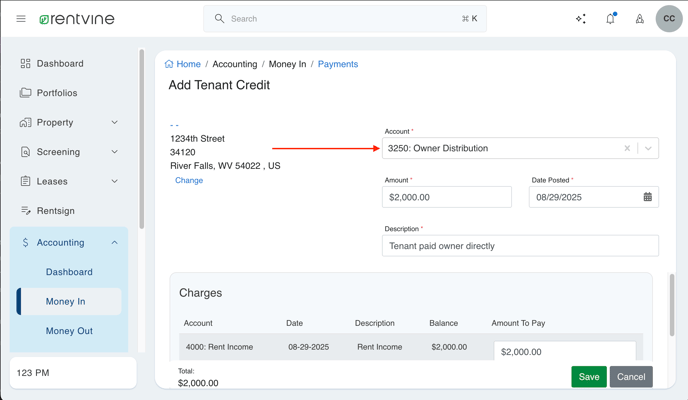The width and height of the screenshot is (688, 400).
Task: Go to Money Out in sidebar
Action: pos(69,331)
